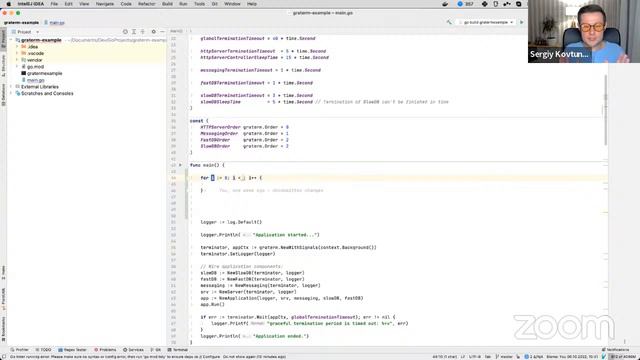Open the Structure side tool window tab

point(3,66)
